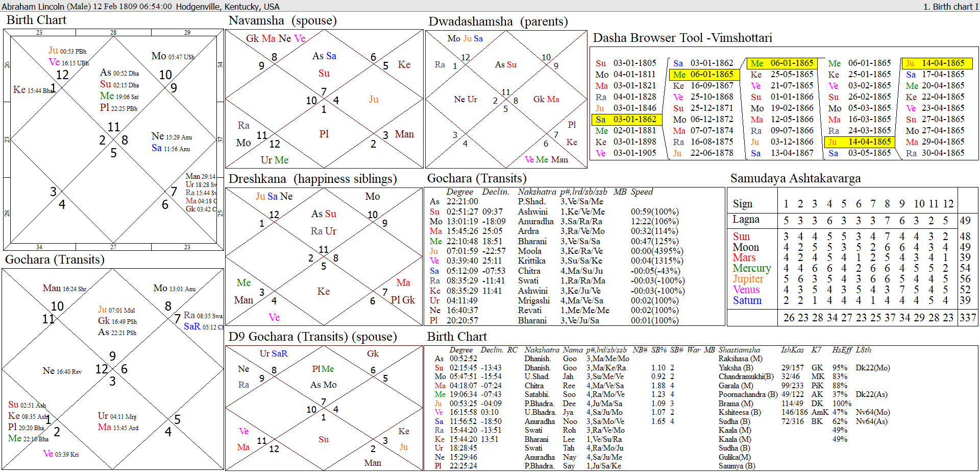Click the Ashtakavarga grand total 337

pos(968,318)
